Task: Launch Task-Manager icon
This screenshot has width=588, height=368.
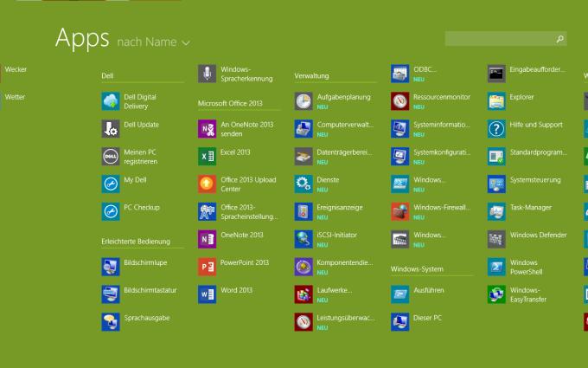Action: tap(496, 212)
